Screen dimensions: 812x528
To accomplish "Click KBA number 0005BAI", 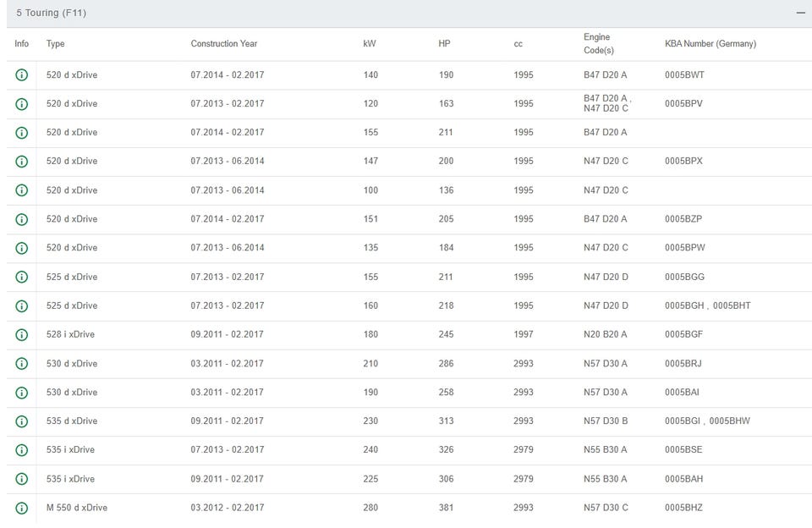I will tap(682, 392).
